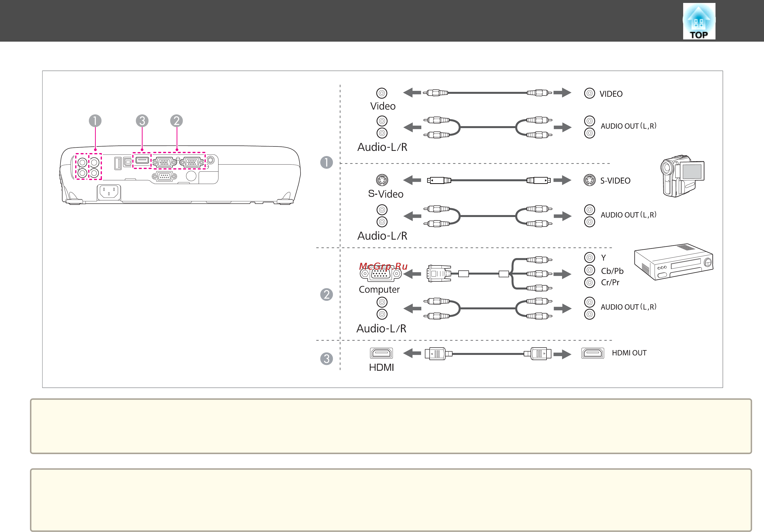Click the Computer VGA port icon
Viewport: 764px width, 532px height.
[381, 274]
